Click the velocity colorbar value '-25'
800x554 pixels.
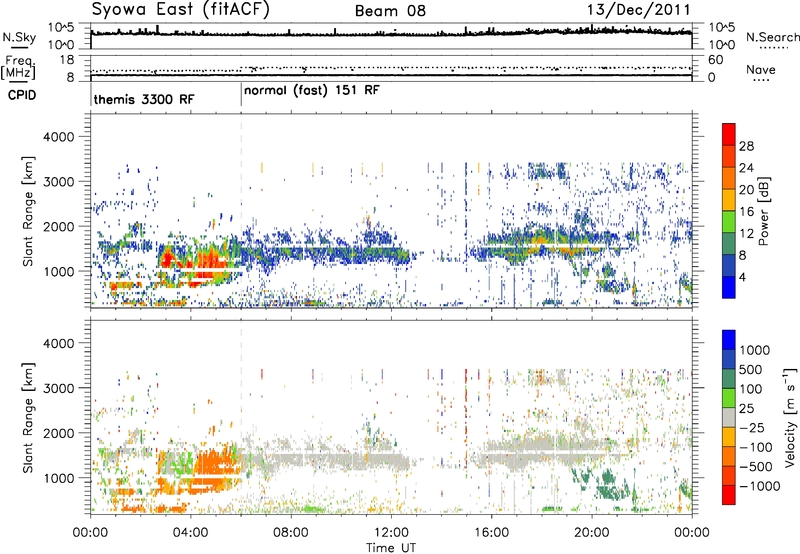pos(751,427)
